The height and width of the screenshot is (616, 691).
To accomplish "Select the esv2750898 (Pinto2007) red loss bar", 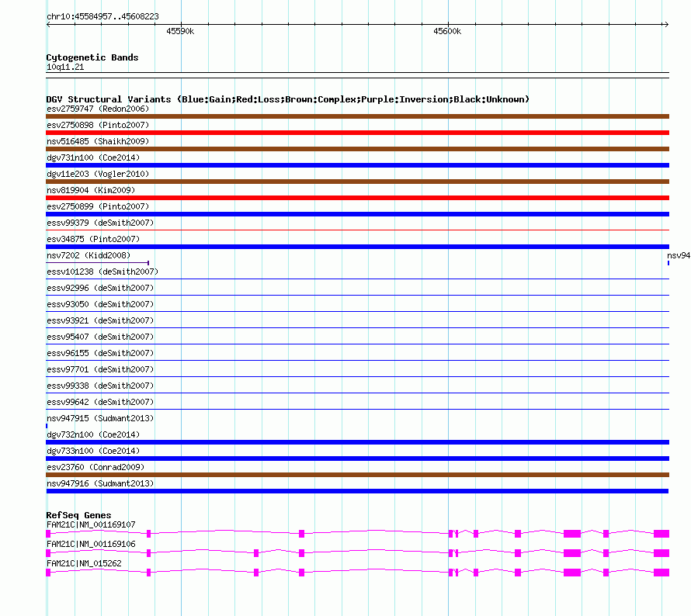I will coord(357,133).
